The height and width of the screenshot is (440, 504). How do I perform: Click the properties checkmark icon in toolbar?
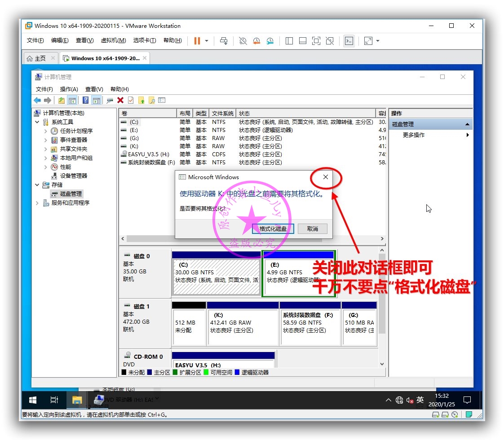point(131,101)
